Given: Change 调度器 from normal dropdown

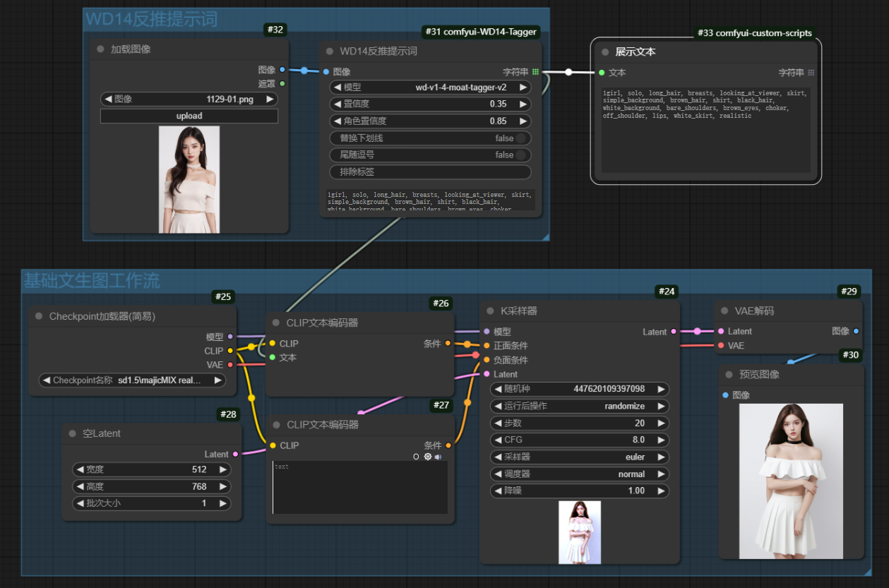Looking at the screenshot, I should (x=579, y=474).
